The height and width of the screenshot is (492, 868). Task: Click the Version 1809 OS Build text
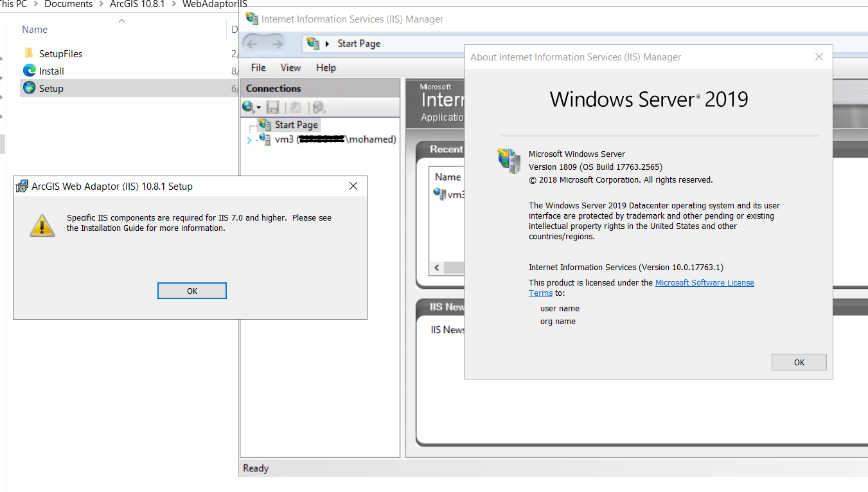pos(596,167)
